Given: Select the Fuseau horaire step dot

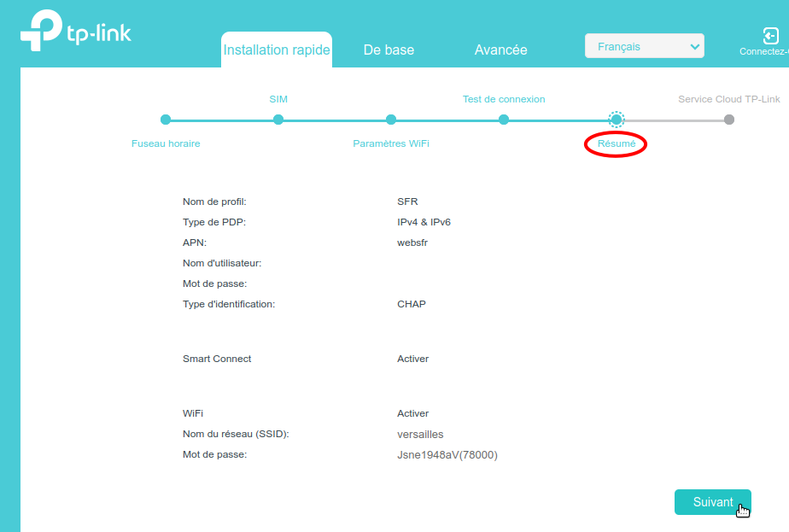Looking at the screenshot, I should (166, 120).
